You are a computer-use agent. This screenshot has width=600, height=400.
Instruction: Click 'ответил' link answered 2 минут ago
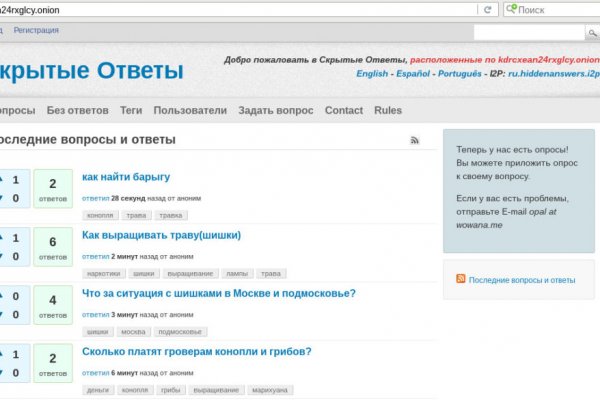[x=96, y=256]
